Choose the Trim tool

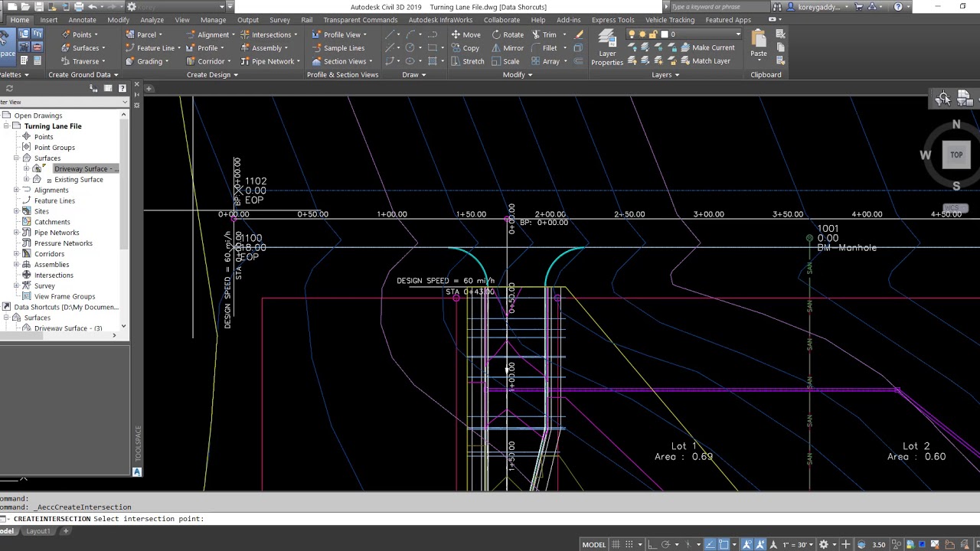tap(544, 34)
